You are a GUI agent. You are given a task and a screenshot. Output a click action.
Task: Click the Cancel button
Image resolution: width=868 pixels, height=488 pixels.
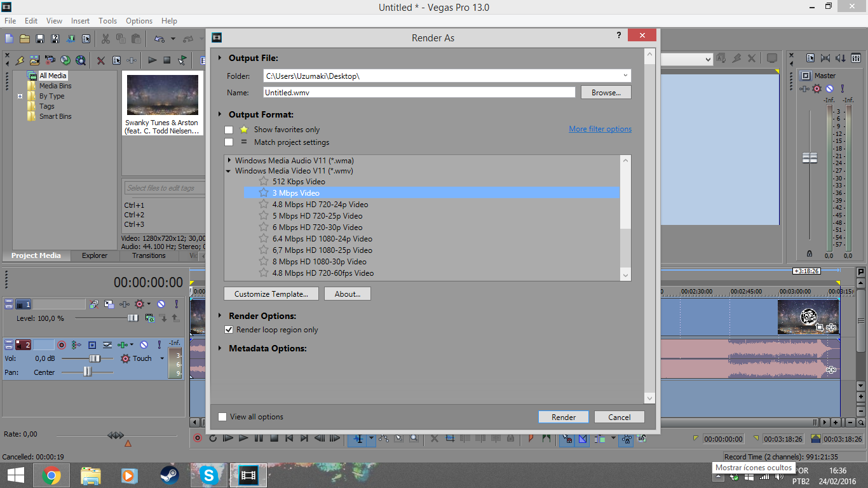[620, 417]
